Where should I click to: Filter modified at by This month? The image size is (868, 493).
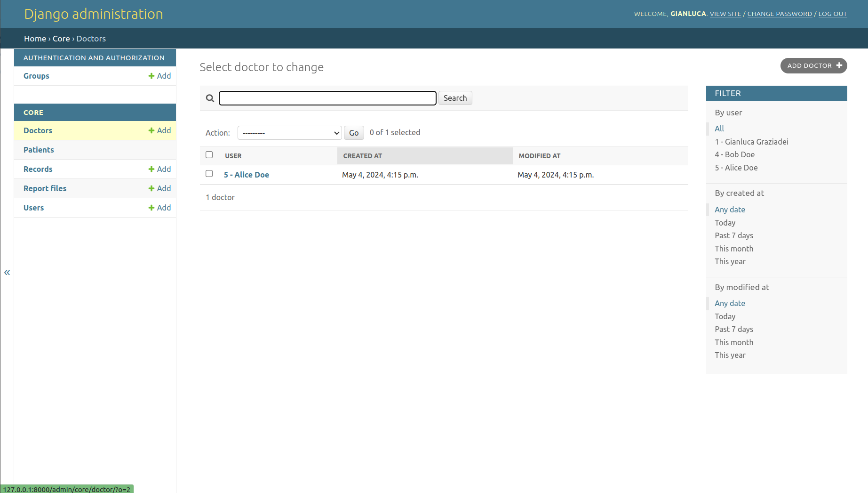tap(734, 342)
